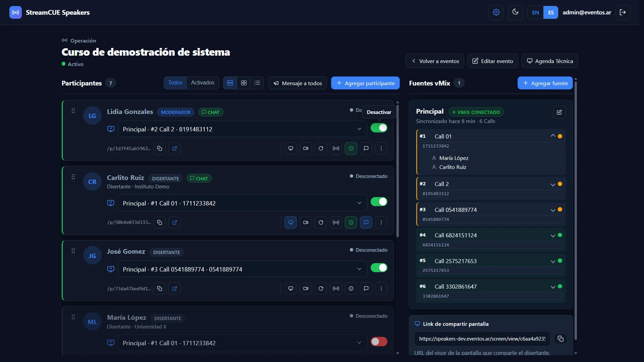Collapse Call 01 in vMix sources
The image size is (644, 362).
pyautogui.click(x=553, y=136)
